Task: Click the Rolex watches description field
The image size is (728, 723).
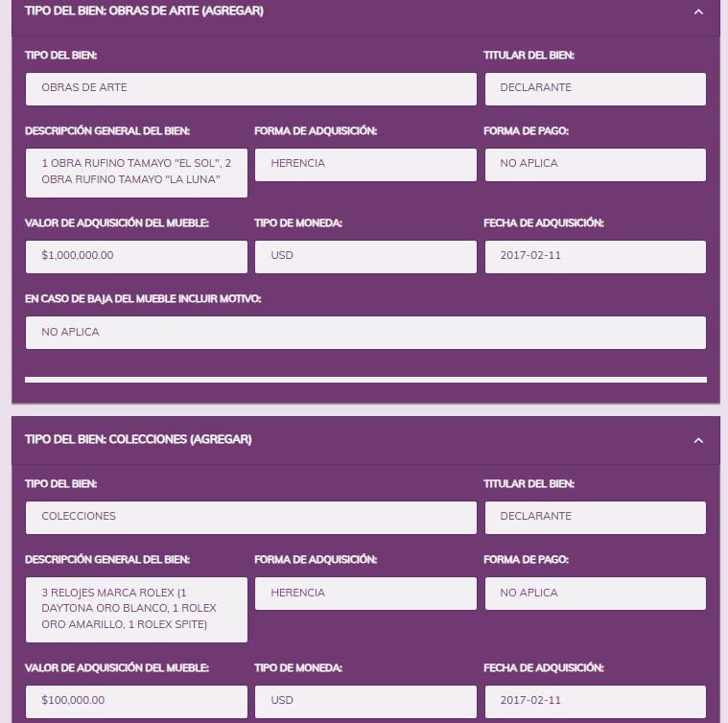Action: tap(136, 609)
